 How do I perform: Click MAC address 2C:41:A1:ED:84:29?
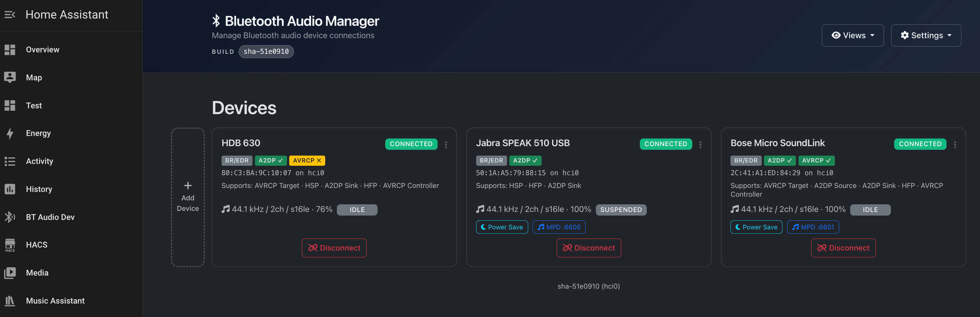point(765,173)
